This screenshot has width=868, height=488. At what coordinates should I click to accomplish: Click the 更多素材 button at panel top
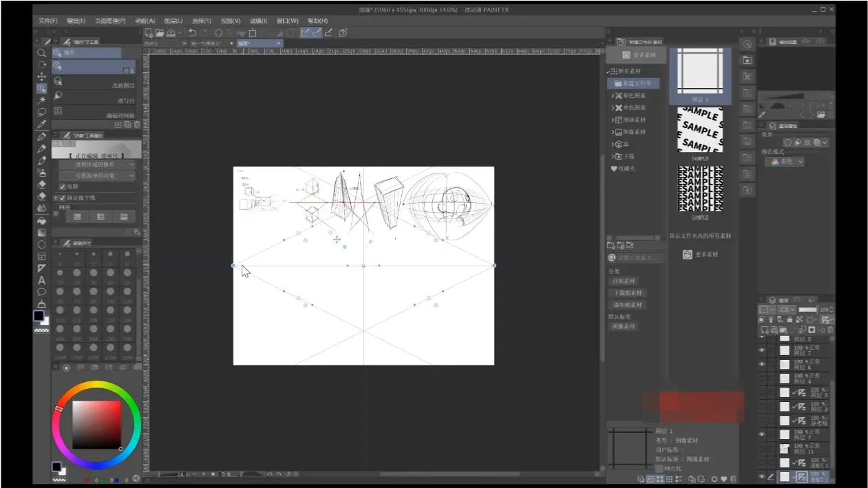pyautogui.click(x=639, y=55)
